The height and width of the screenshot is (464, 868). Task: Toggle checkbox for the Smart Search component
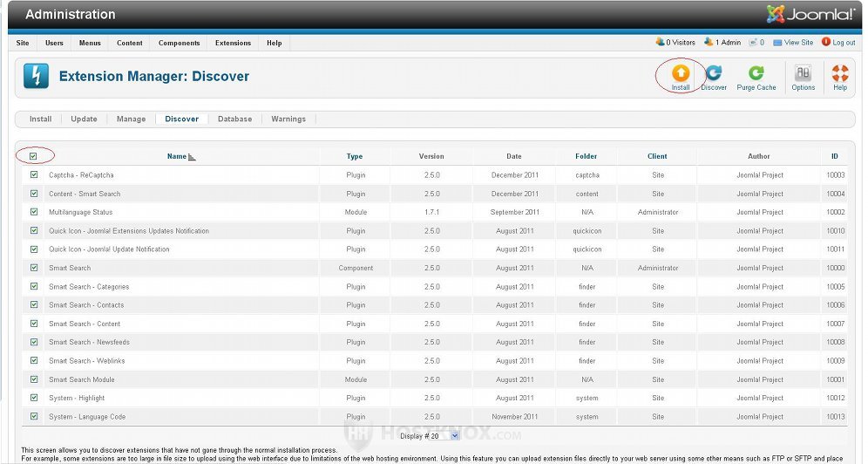(x=34, y=268)
